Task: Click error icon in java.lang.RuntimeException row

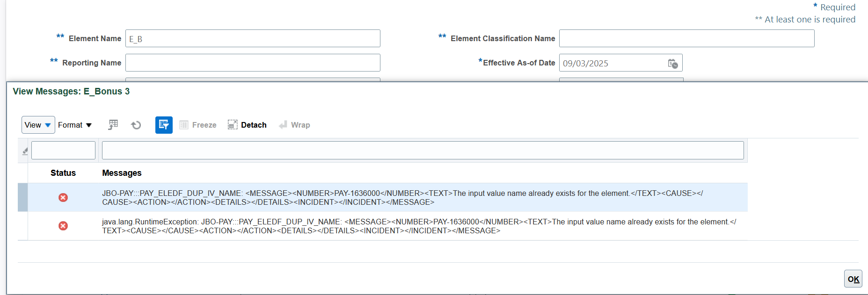Action: [63, 226]
